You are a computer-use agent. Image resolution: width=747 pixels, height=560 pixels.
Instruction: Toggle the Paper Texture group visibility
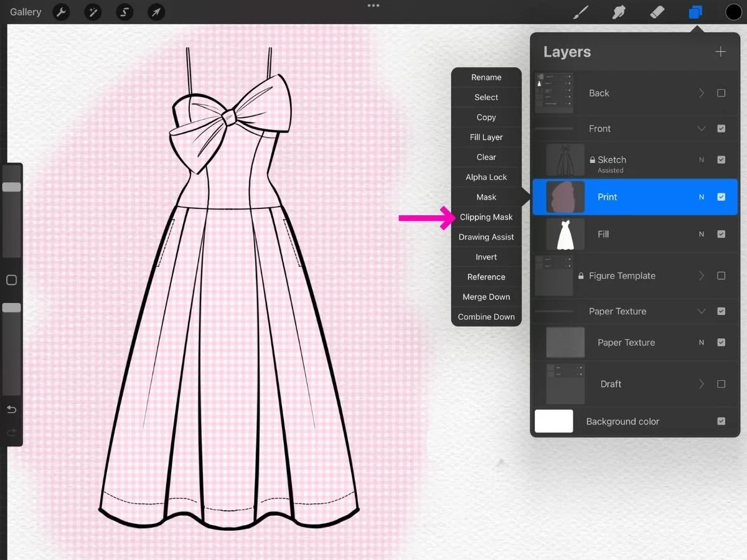coord(721,311)
